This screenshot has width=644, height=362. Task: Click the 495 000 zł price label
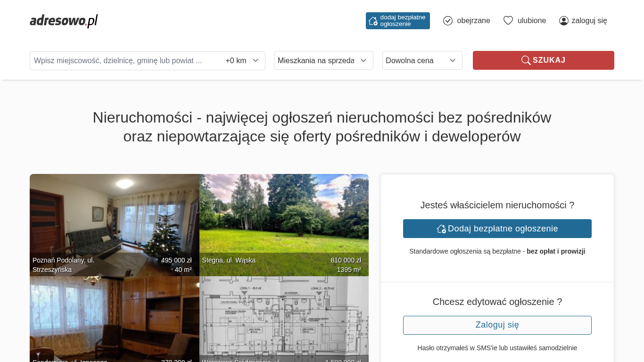tap(176, 260)
